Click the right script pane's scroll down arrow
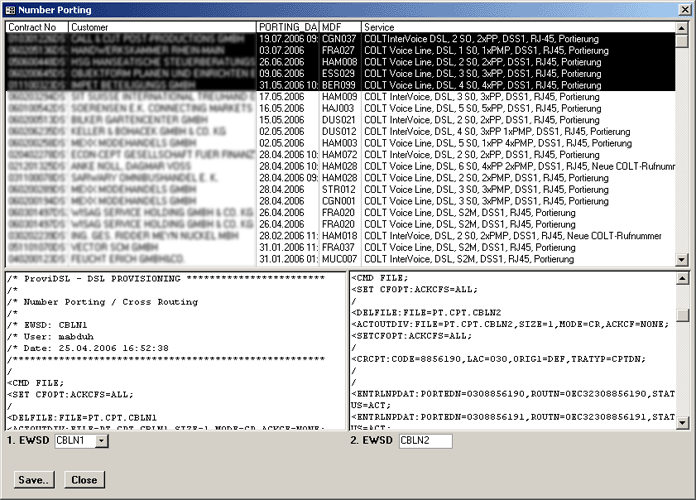The image size is (696, 500). click(681, 423)
